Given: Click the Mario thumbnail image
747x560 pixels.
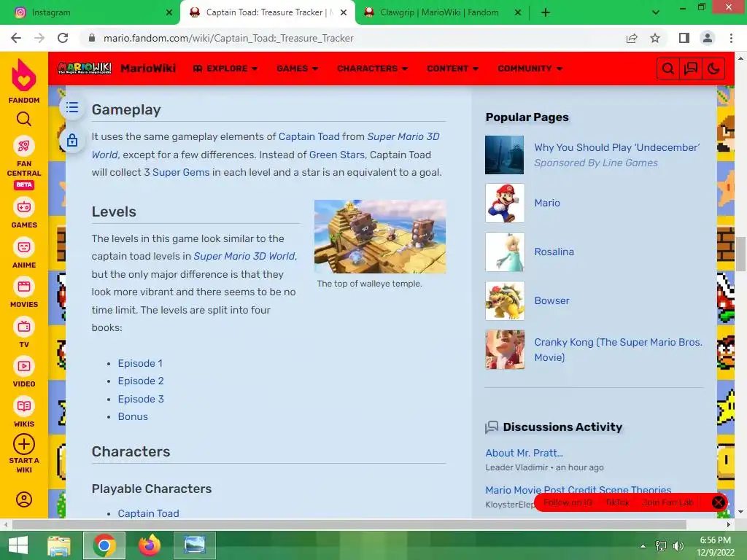Looking at the screenshot, I should tap(505, 203).
